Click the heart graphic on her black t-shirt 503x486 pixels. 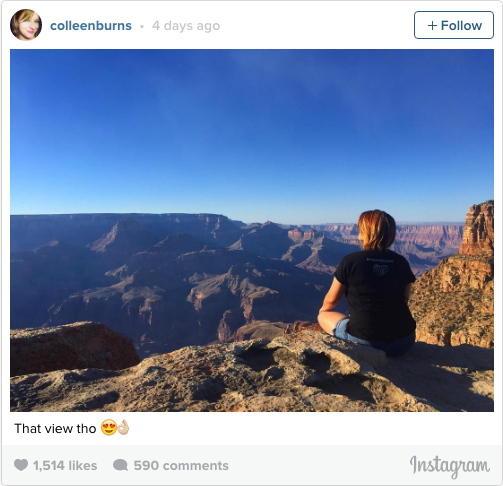(x=380, y=270)
